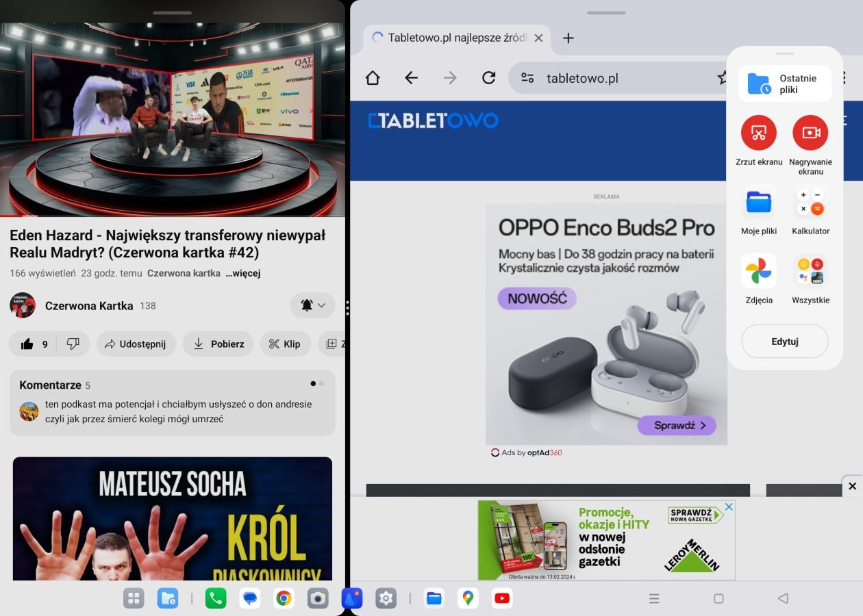Expand video description with ...więcej
The width and height of the screenshot is (863, 616).
point(243,273)
